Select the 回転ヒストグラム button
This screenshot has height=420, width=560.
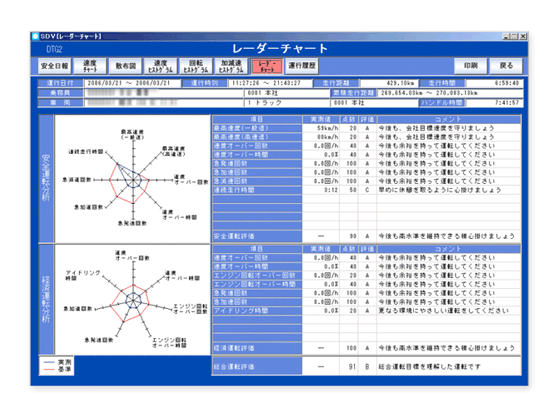click(196, 66)
